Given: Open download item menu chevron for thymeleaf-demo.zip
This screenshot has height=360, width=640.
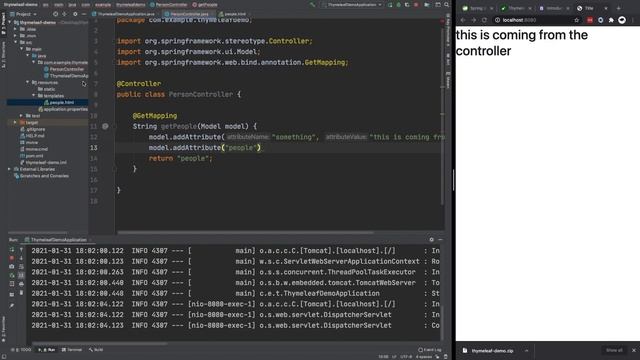Looking at the screenshot, I should point(527,351).
